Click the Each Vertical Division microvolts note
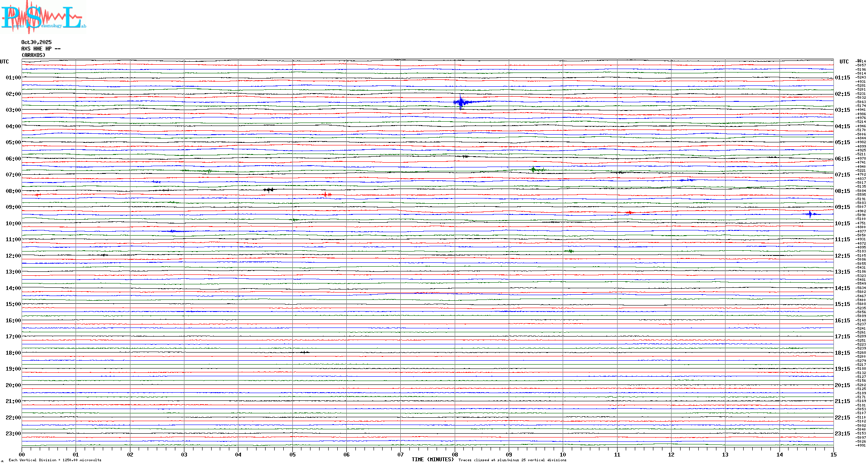The image size is (868, 466). click(55, 460)
